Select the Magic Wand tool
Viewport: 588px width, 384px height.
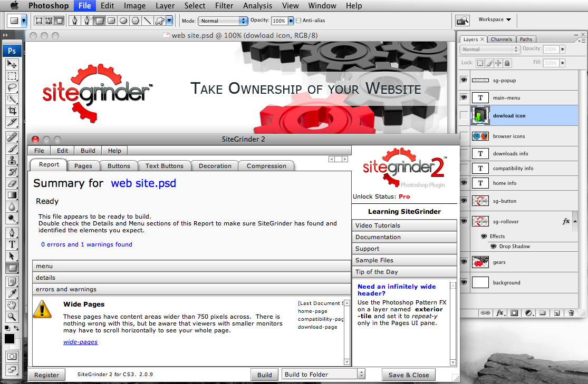coord(12,99)
